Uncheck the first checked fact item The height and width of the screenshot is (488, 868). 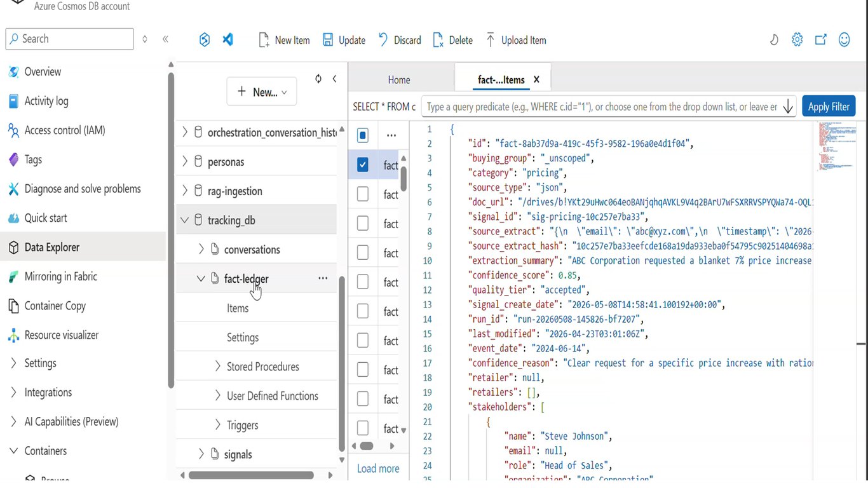(x=363, y=165)
